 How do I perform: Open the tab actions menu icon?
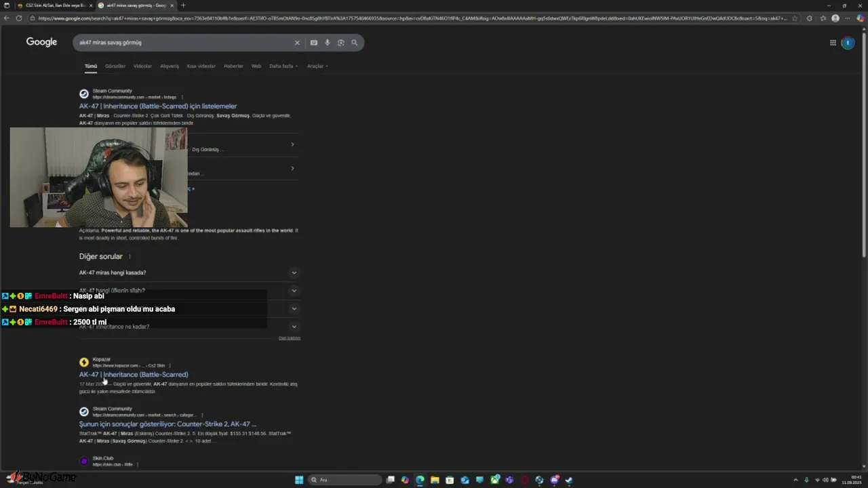[x=5, y=5]
